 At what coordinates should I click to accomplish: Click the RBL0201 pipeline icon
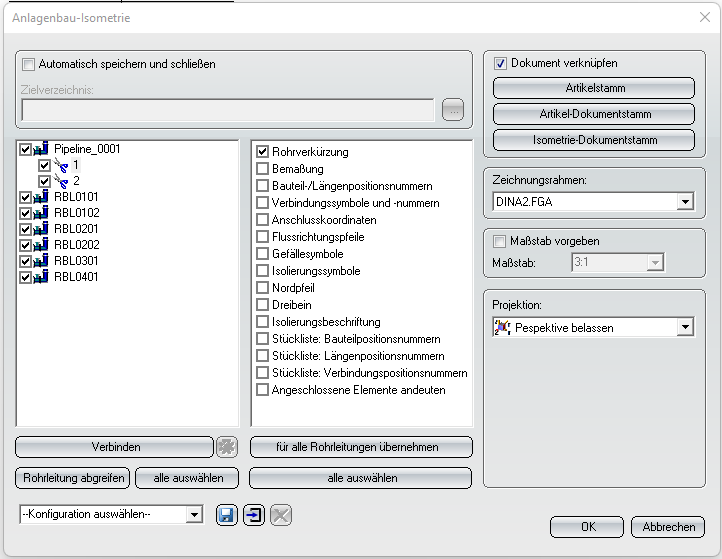(x=41, y=229)
